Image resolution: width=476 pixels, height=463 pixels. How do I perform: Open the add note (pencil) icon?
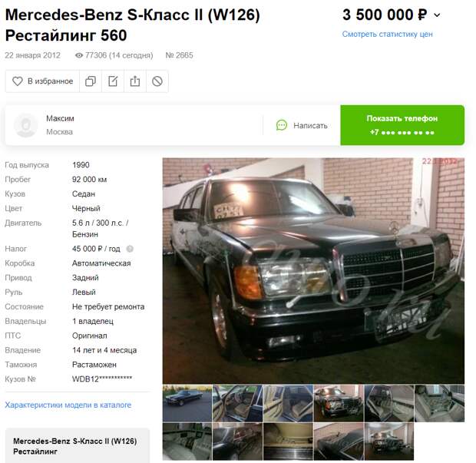tap(113, 81)
